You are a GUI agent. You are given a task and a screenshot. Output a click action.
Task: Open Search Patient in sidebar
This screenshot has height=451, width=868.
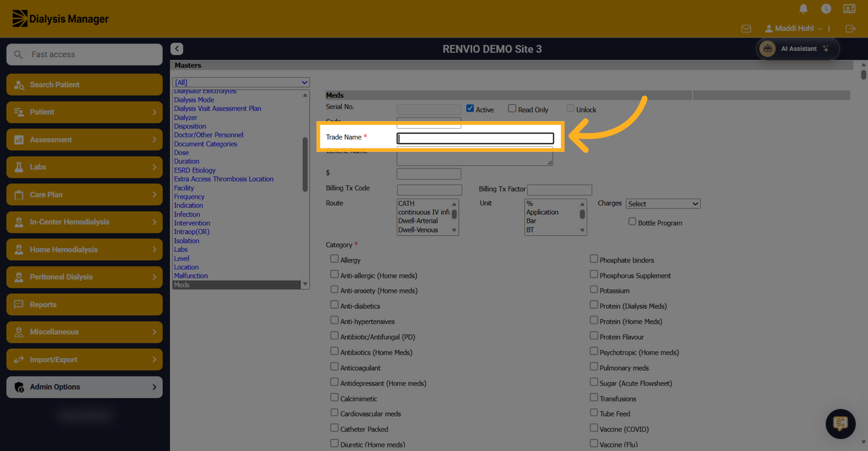[x=84, y=85]
